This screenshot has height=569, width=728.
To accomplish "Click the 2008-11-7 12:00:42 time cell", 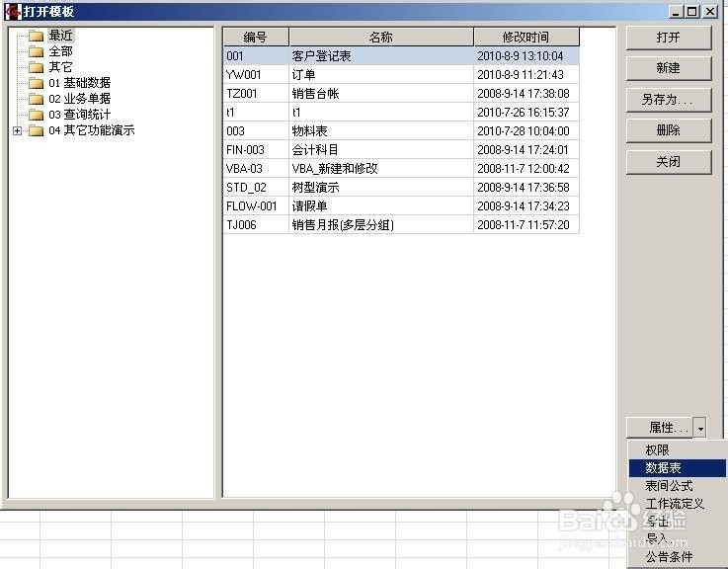I will pos(526,169).
